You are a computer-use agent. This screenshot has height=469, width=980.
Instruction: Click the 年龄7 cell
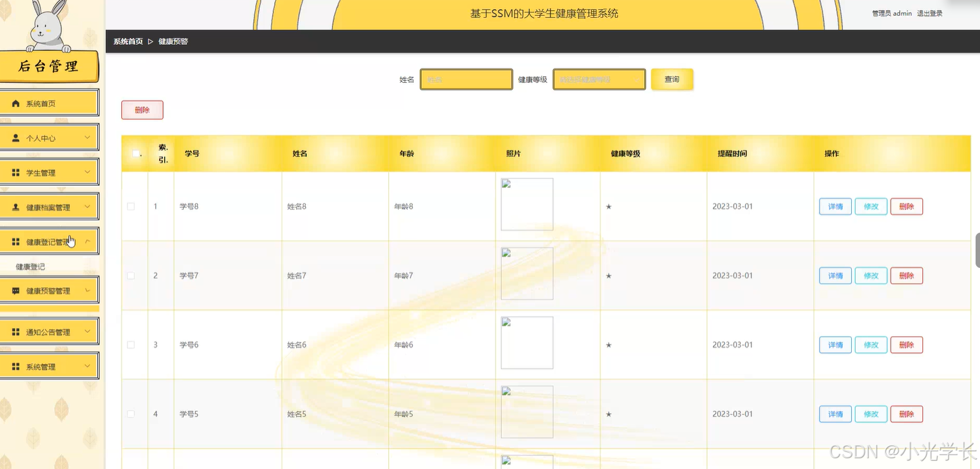[x=403, y=276]
